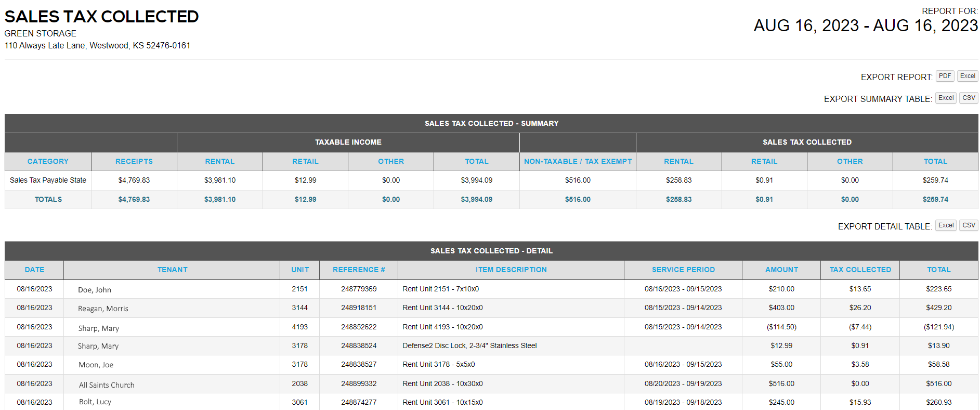Viewport: 980px width, 410px height.
Task: Click Non-Taxable / Tax Exempt header
Action: 578,161
